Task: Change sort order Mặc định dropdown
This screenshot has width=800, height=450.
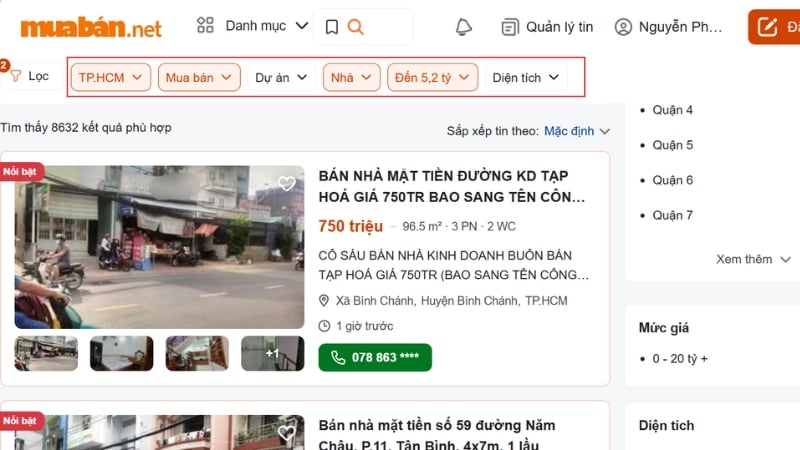Action: point(577,131)
